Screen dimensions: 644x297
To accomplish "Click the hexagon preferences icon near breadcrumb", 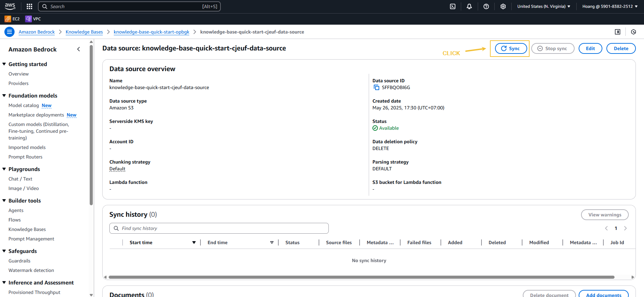I will click(634, 32).
